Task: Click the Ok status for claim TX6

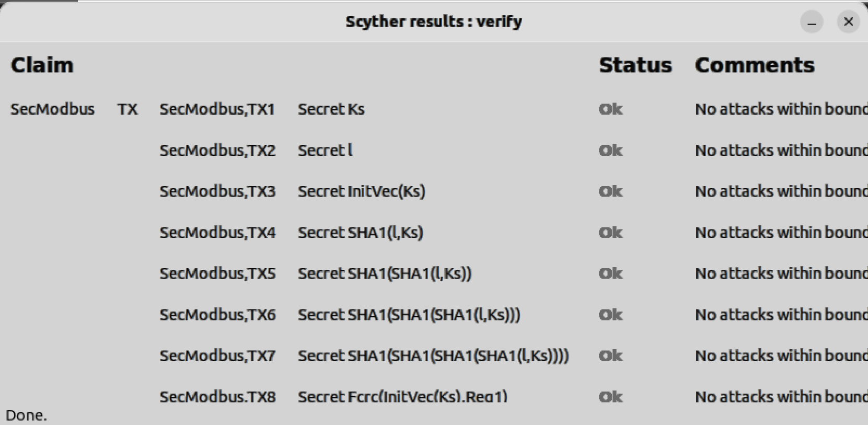Action: [x=610, y=315]
